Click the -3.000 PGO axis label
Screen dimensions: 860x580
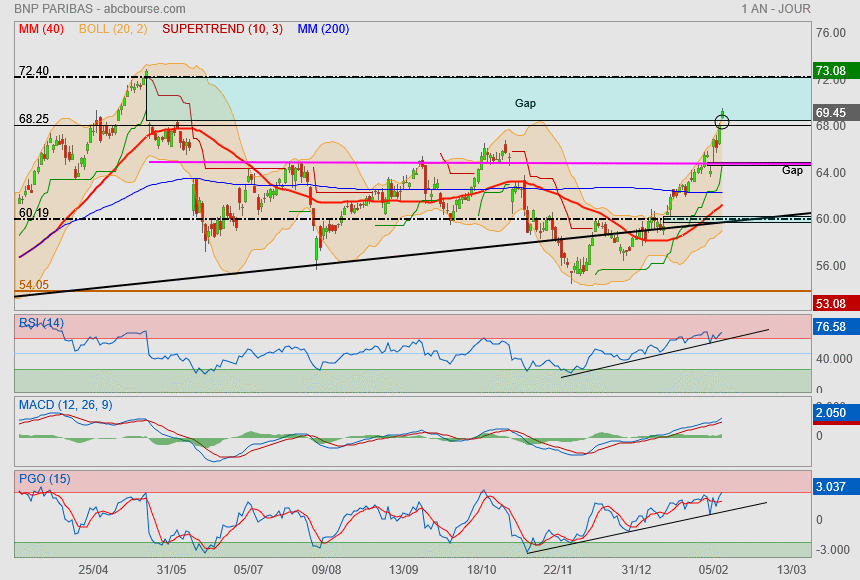click(833, 550)
